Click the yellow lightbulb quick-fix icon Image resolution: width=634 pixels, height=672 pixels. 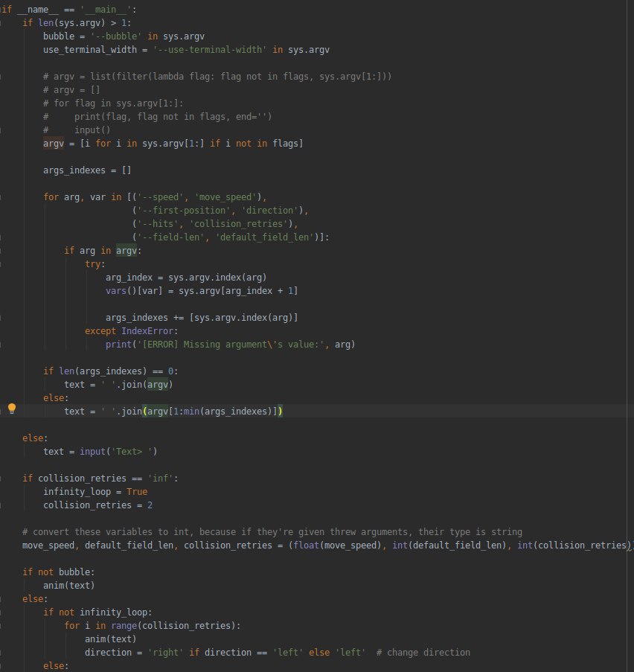click(x=12, y=409)
